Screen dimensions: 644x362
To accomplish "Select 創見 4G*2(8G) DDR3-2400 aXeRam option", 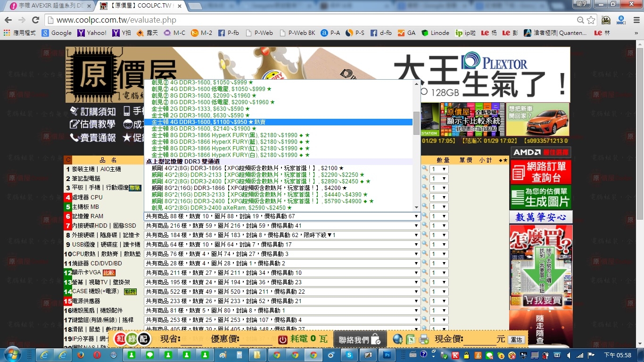I will pos(278,208).
